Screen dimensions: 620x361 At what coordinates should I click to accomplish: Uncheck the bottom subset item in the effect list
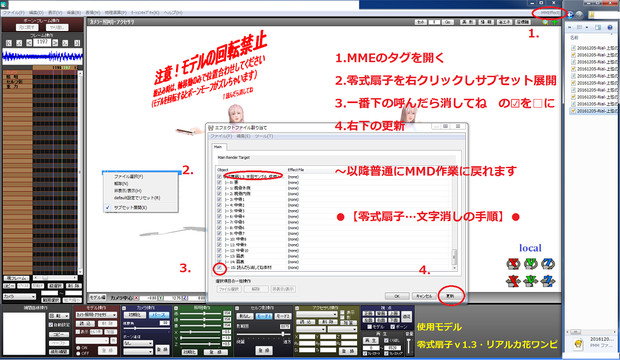click(219, 268)
